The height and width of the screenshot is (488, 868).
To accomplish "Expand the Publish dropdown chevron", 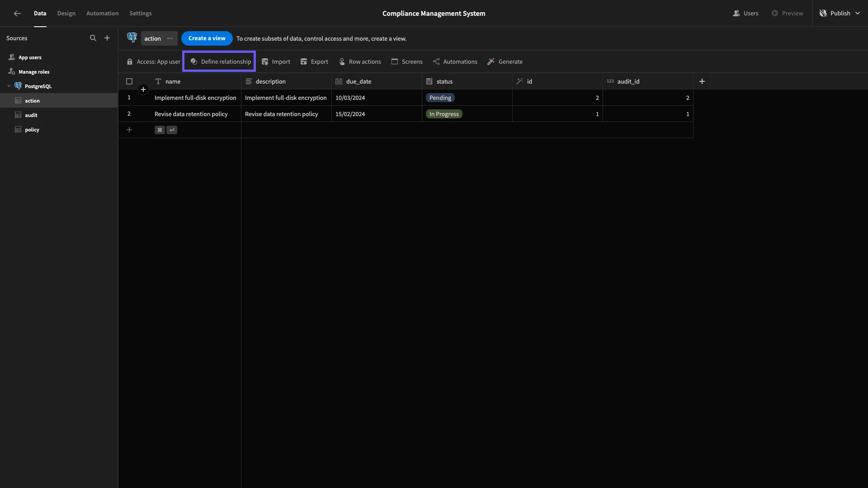I will (858, 14).
